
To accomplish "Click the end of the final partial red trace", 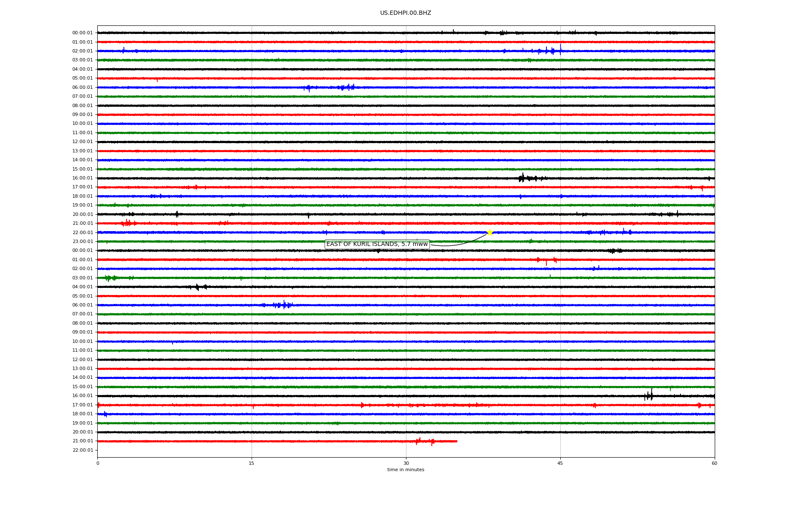I will tap(456, 441).
